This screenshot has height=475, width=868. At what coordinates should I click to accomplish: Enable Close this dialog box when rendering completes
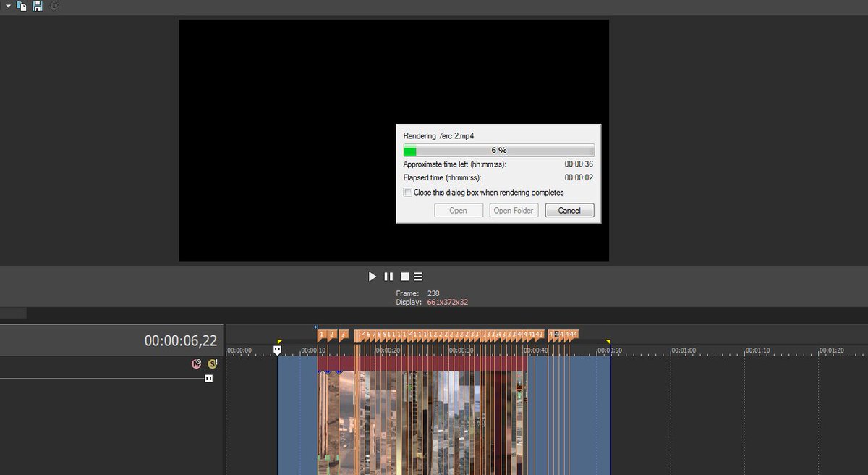(408, 193)
